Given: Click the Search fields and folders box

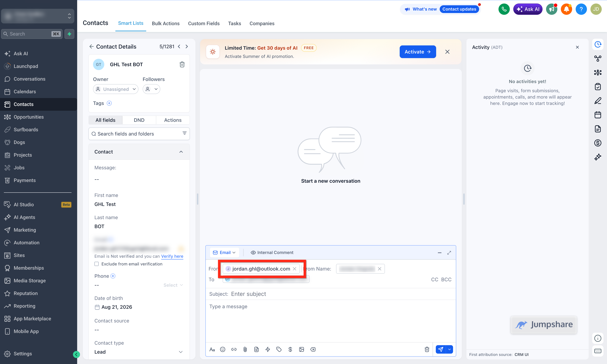Looking at the screenshot, I should [139, 134].
